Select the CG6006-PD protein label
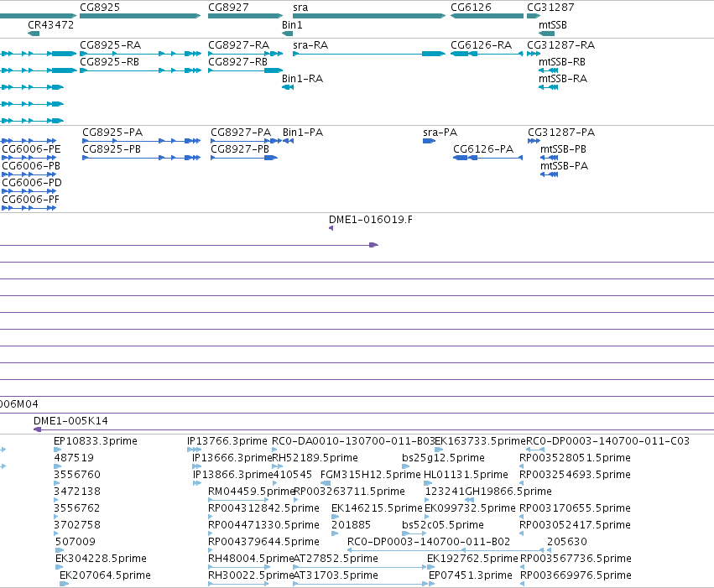Viewport: 714px width, 588px height. coord(32,183)
